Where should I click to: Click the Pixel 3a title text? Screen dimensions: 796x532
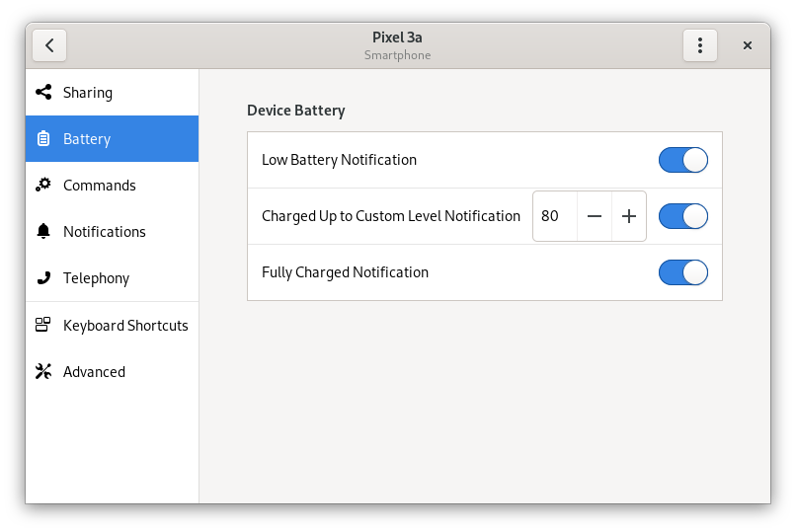pos(397,38)
